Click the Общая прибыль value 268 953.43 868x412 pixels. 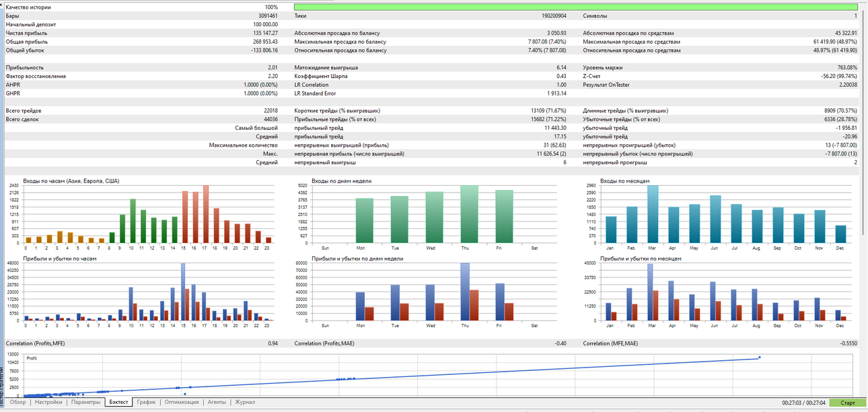[265, 42]
